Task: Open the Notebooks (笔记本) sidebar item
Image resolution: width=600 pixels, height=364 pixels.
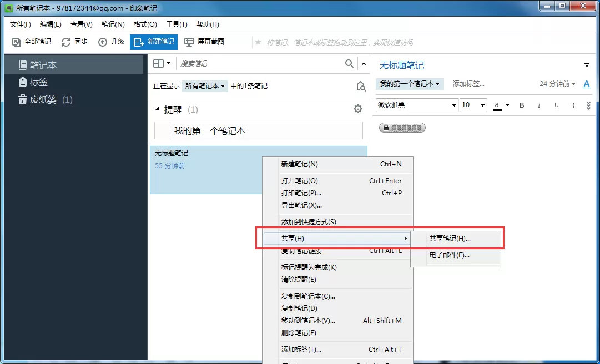Action: point(74,65)
